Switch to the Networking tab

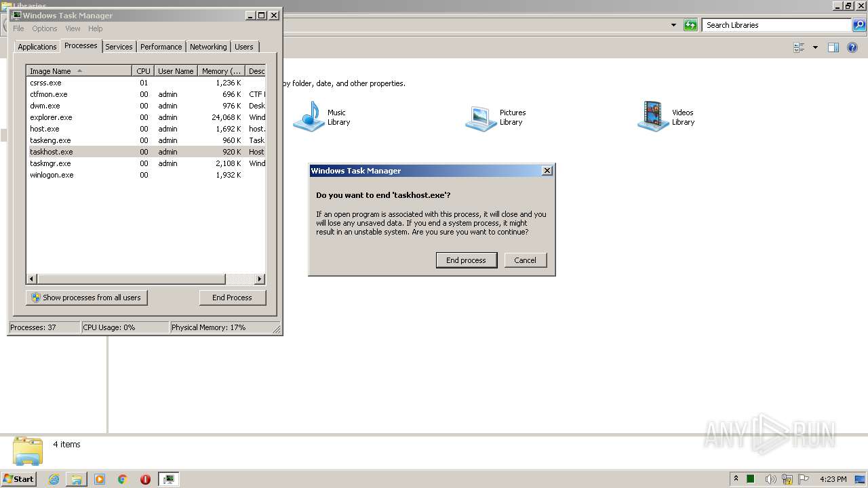[208, 47]
